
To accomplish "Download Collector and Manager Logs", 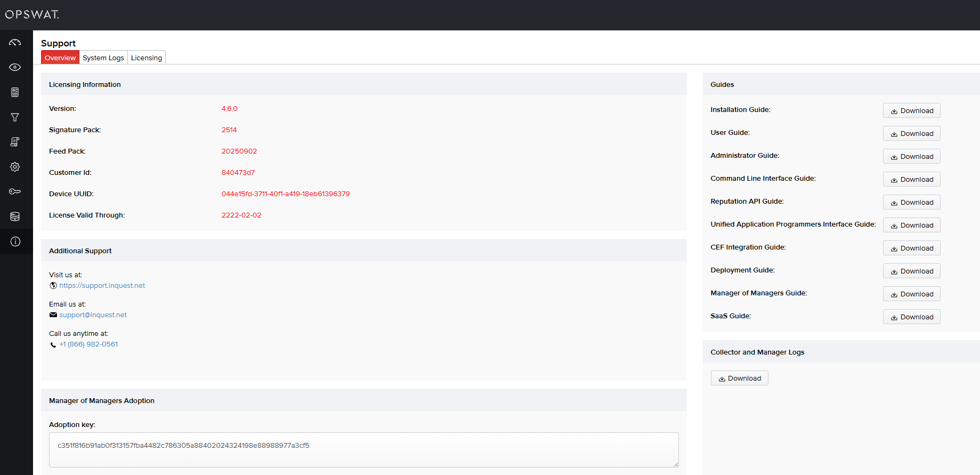I will [739, 378].
